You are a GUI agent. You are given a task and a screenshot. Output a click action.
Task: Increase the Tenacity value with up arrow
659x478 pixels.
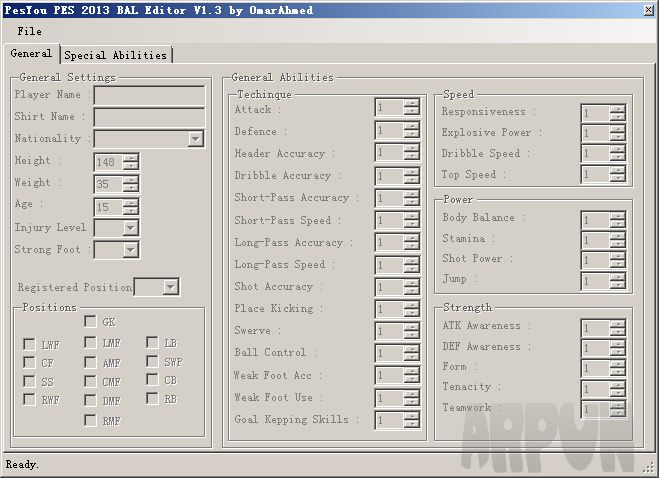click(x=617, y=385)
